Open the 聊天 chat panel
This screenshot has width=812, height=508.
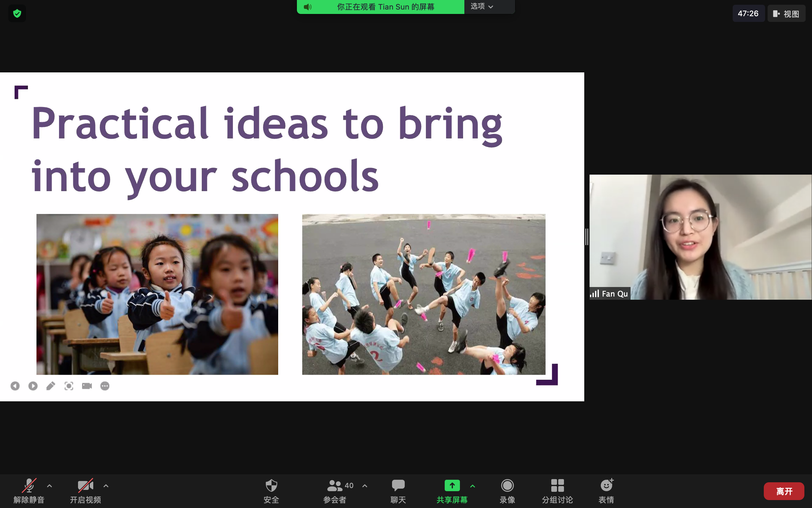(398, 491)
